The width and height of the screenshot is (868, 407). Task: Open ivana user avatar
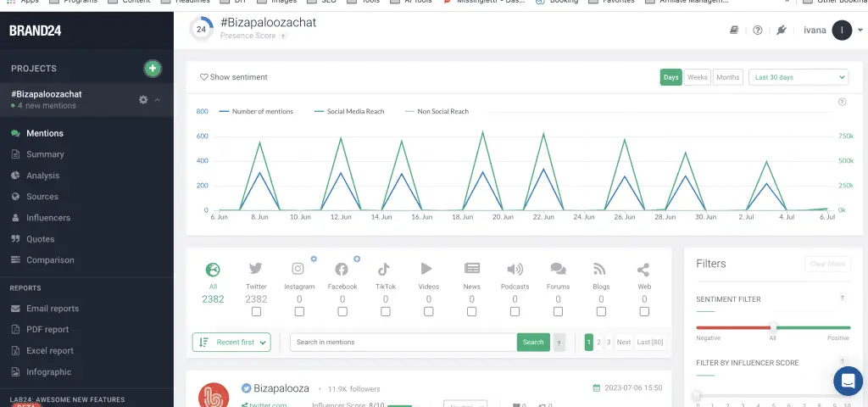842,30
